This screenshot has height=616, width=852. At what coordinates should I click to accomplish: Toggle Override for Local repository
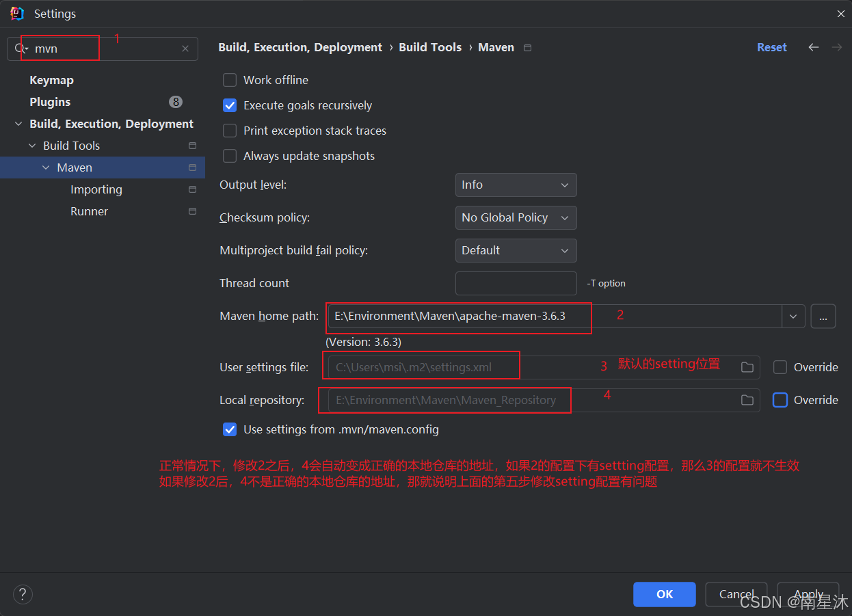780,400
